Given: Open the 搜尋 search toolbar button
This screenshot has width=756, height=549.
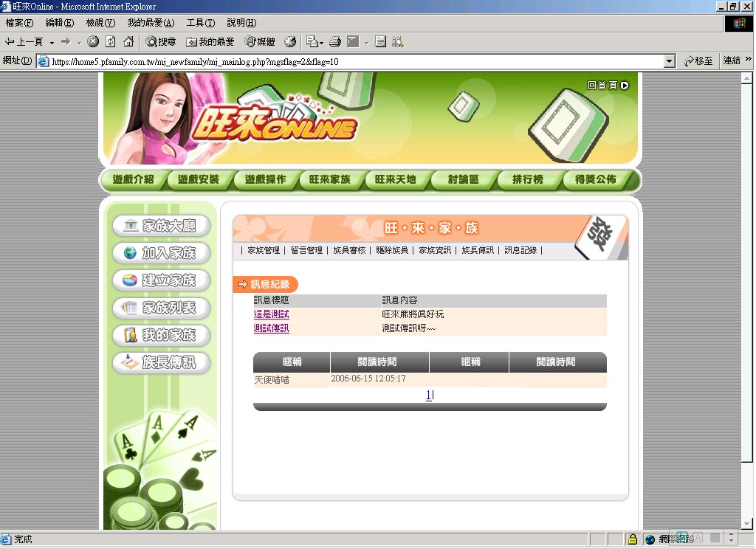Looking at the screenshot, I should point(161,42).
